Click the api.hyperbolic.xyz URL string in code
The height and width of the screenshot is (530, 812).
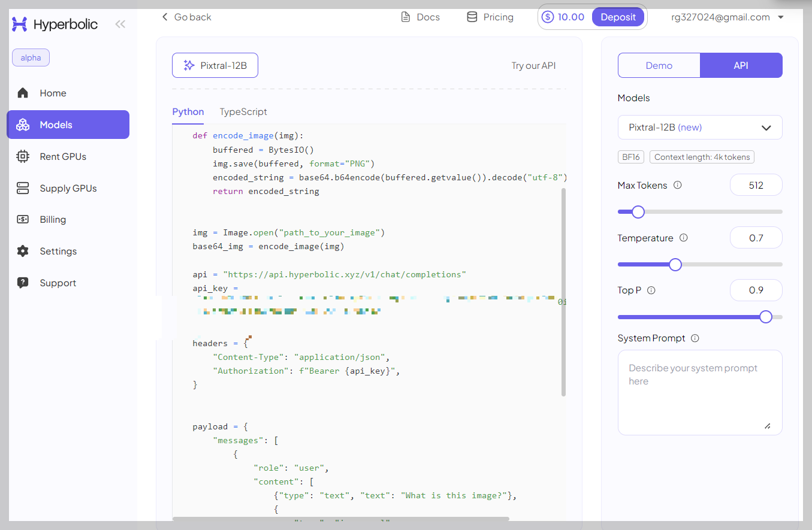coord(345,274)
